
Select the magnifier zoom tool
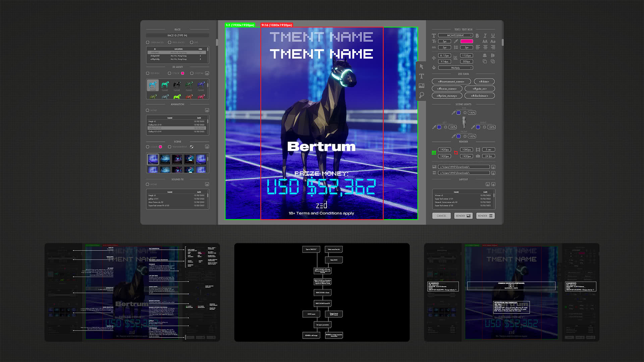point(422,95)
